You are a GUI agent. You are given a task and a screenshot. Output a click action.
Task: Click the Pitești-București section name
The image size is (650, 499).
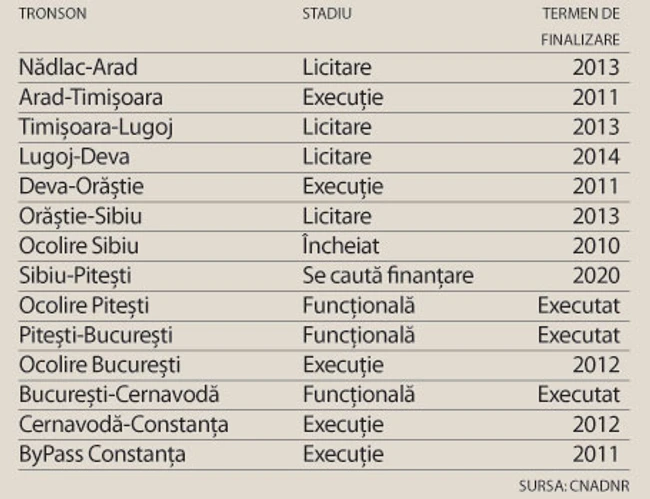[99, 335]
